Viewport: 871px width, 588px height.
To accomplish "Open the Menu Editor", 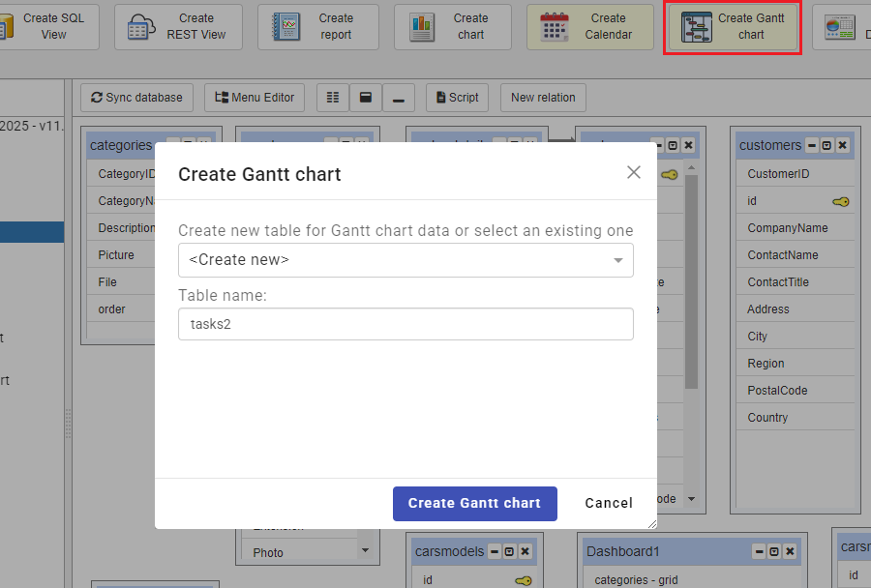I will [255, 98].
